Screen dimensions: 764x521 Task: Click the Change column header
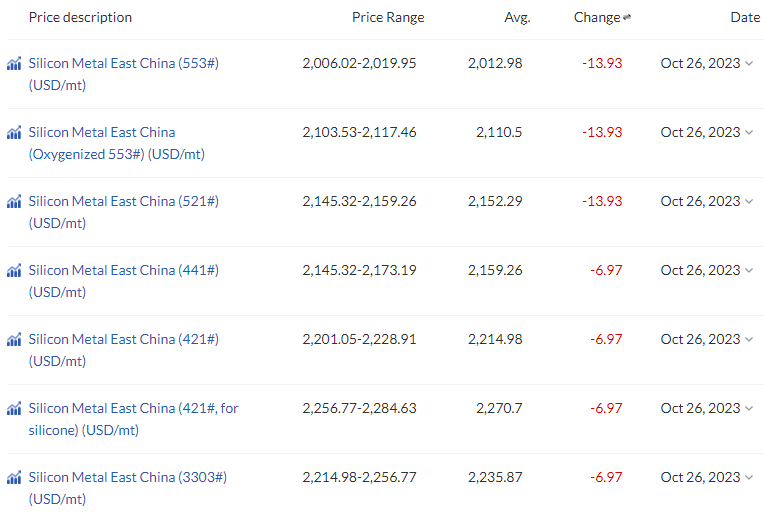(x=597, y=18)
